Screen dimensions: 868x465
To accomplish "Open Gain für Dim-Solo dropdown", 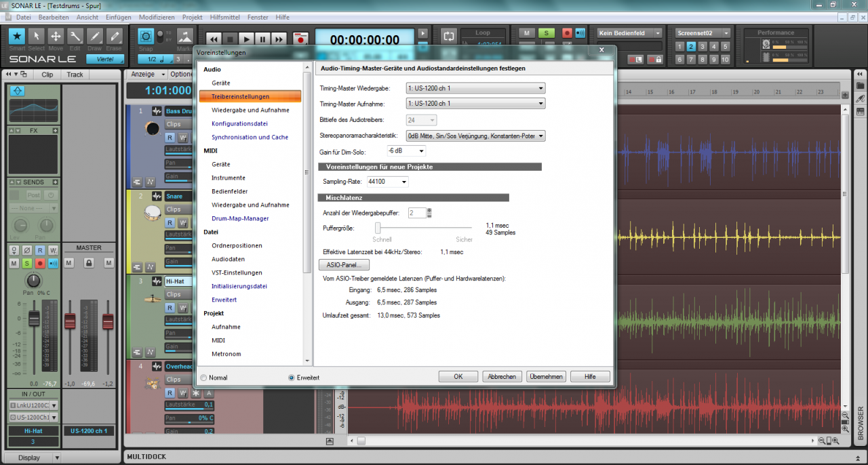I will [406, 151].
